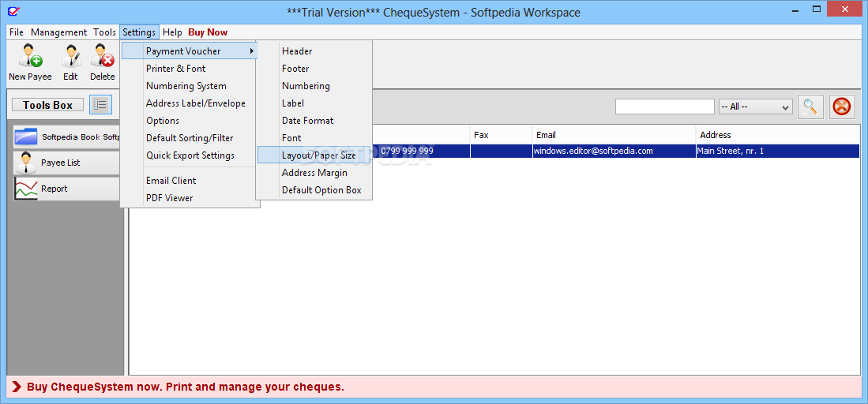868x404 pixels.
Task: Click the Address column header
Action: [777, 134]
